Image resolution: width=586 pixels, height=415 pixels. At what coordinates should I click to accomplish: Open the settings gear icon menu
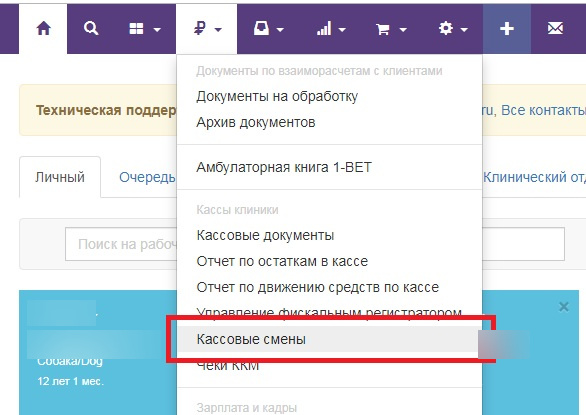coord(453,28)
